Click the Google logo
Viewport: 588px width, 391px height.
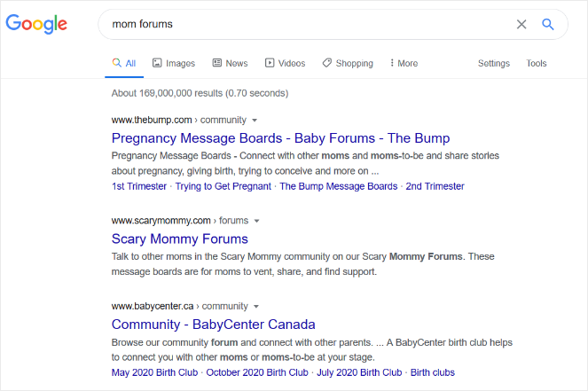pos(36,24)
